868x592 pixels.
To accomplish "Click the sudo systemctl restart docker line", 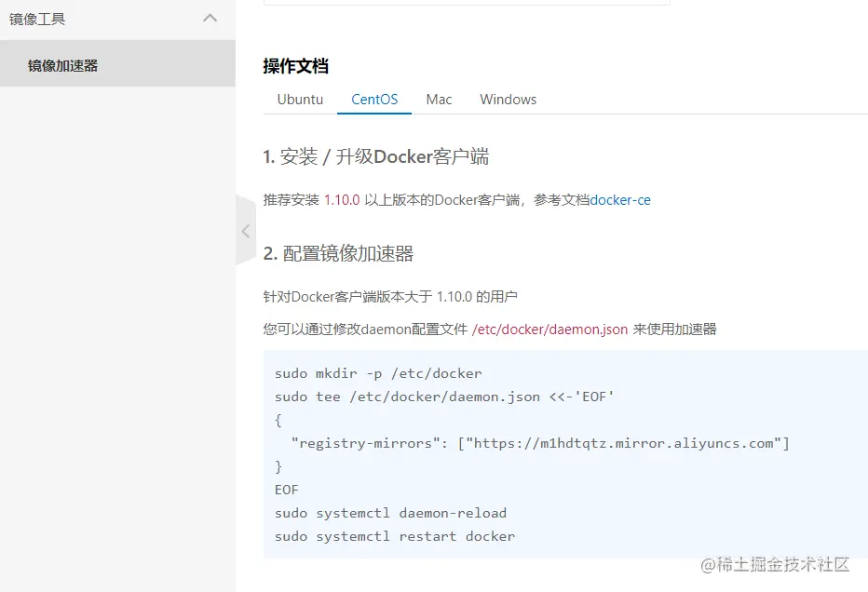I will click(395, 536).
